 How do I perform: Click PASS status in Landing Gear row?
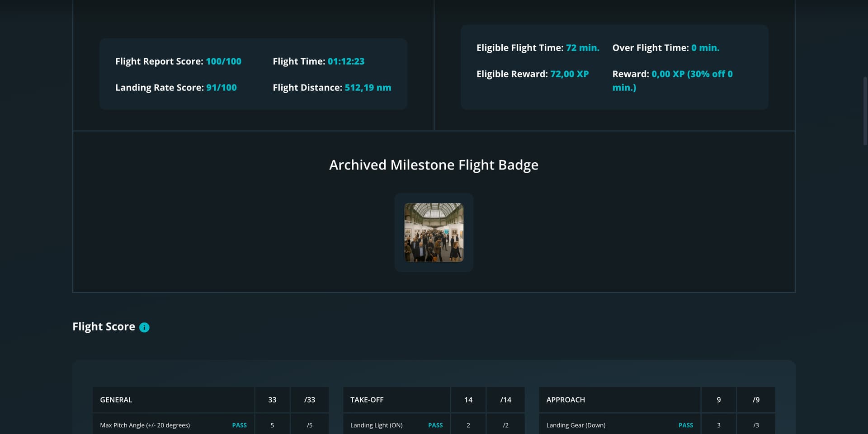coord(685,425)
